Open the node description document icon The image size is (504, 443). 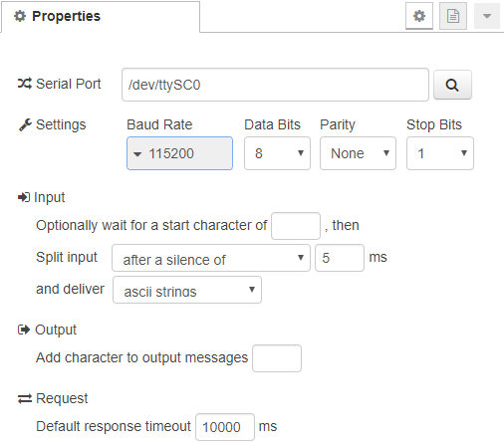point(453,16)
